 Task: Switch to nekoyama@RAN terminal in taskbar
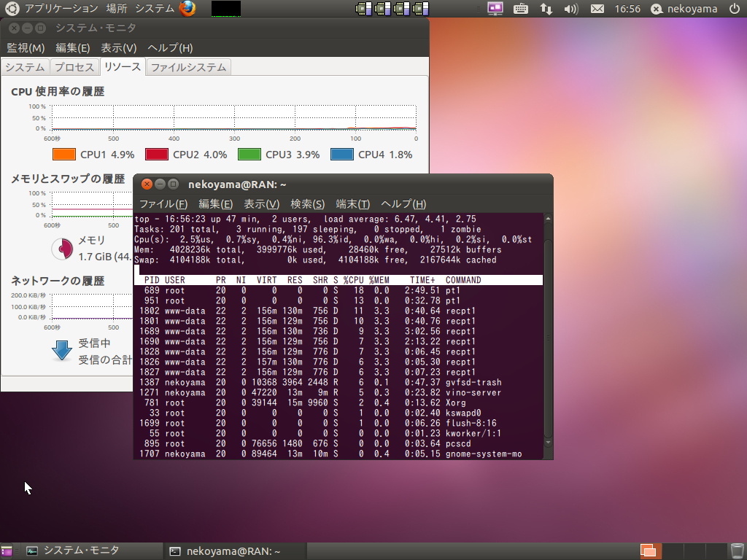pos(225,551)
